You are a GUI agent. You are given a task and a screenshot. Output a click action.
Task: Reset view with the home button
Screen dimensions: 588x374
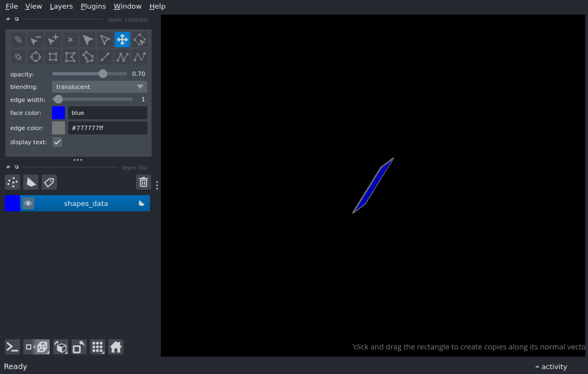tap(116, 347)
